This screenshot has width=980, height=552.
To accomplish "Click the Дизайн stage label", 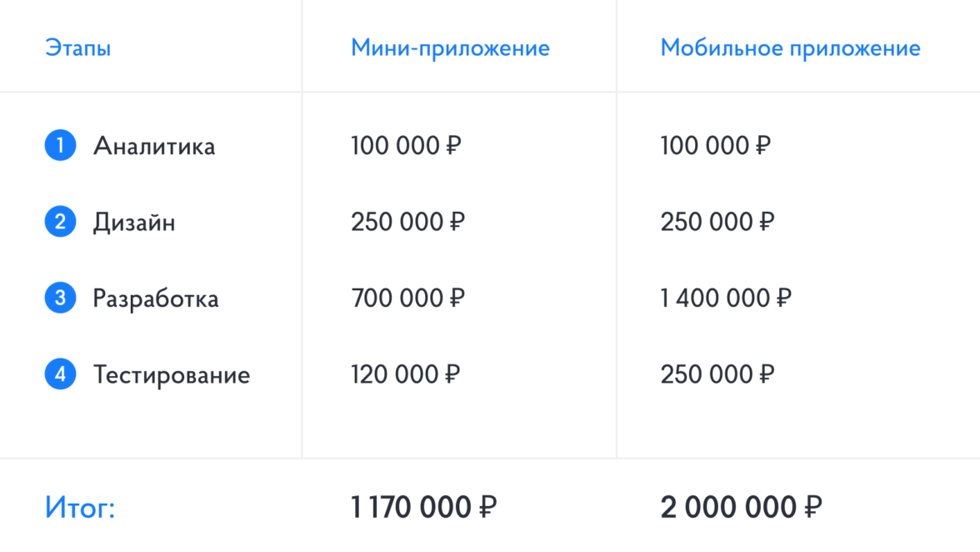I will pyautogui.click(x=134, y=223).
